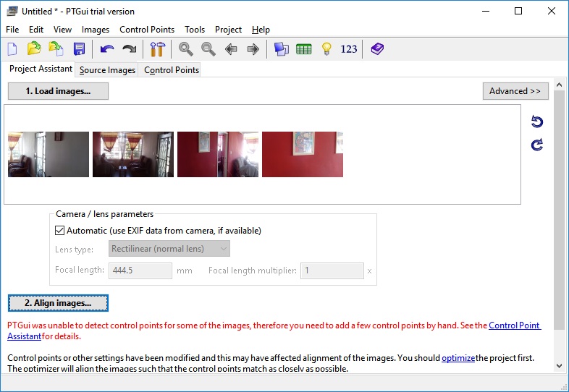Click the light bulb assistant icon
The width and height of the screenshot is (569, 392).
tap(326, 48)
